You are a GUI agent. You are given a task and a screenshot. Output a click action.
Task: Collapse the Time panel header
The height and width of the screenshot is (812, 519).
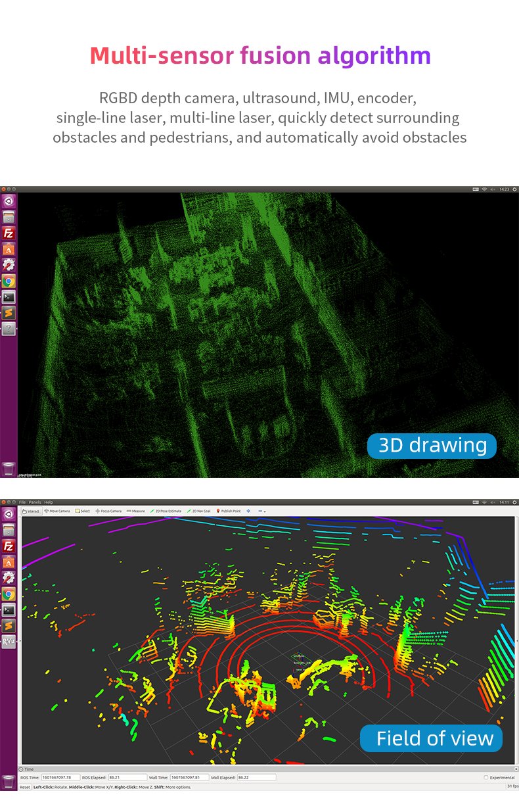point(29,769)
